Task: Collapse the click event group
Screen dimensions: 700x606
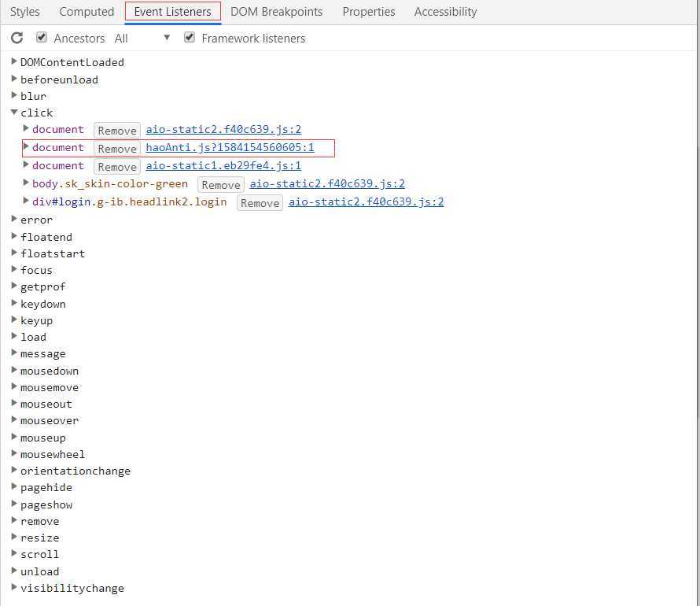Action: pyautogui.click(x=14, y=112)
